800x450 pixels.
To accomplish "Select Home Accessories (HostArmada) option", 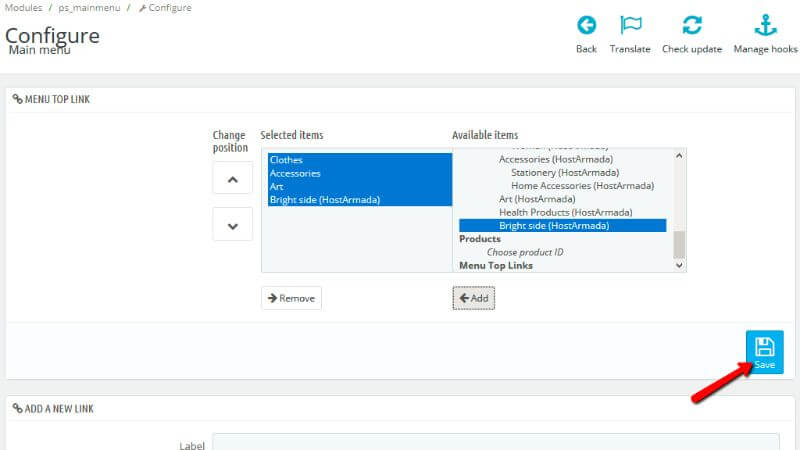I will (582, 186).
